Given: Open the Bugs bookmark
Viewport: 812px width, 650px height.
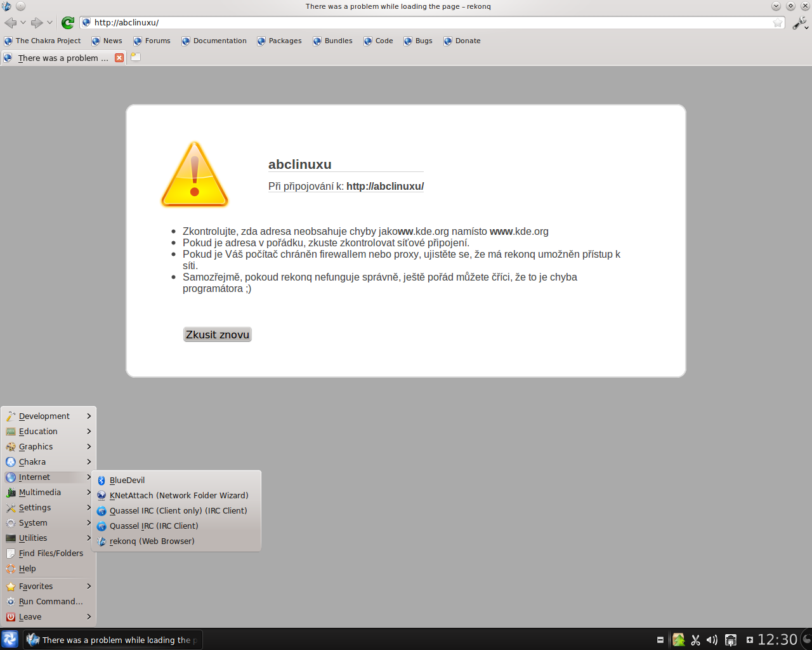Looking at the screenshot, I should [418, 41].
